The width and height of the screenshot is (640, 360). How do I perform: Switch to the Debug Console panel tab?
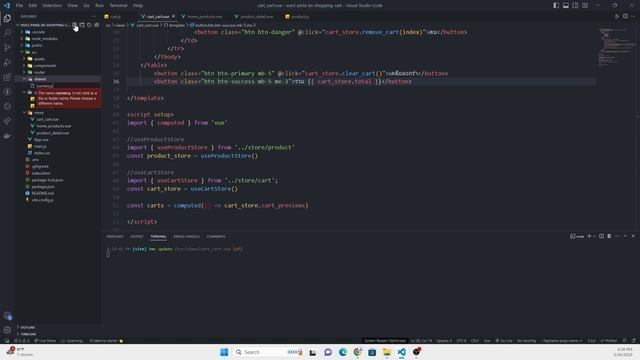tap(186, 236)
